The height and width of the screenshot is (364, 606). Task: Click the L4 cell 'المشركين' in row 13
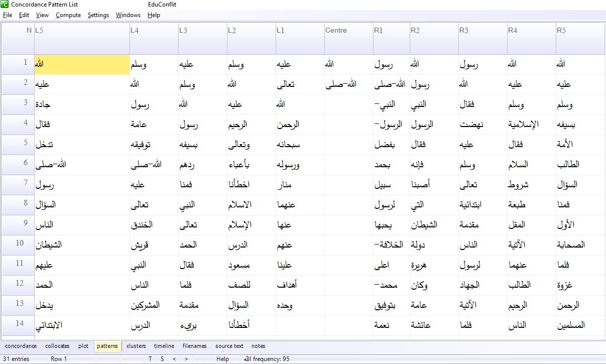click(154, 305)
